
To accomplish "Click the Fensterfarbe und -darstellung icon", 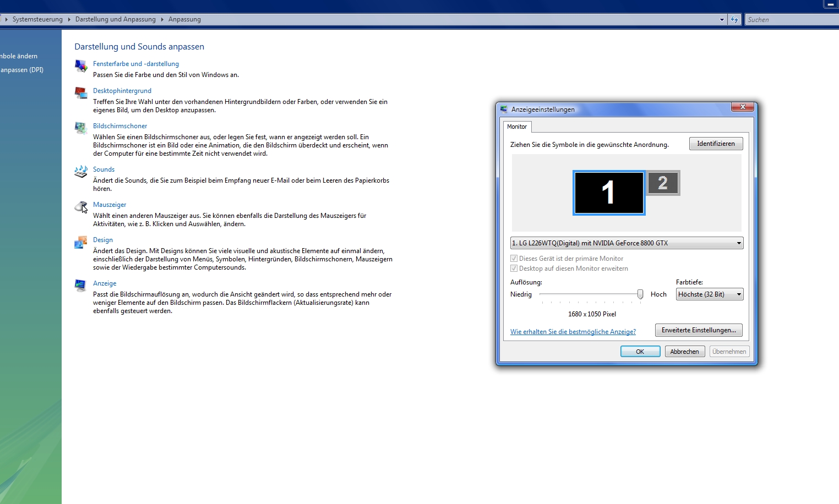I will (x=81, y=66).
